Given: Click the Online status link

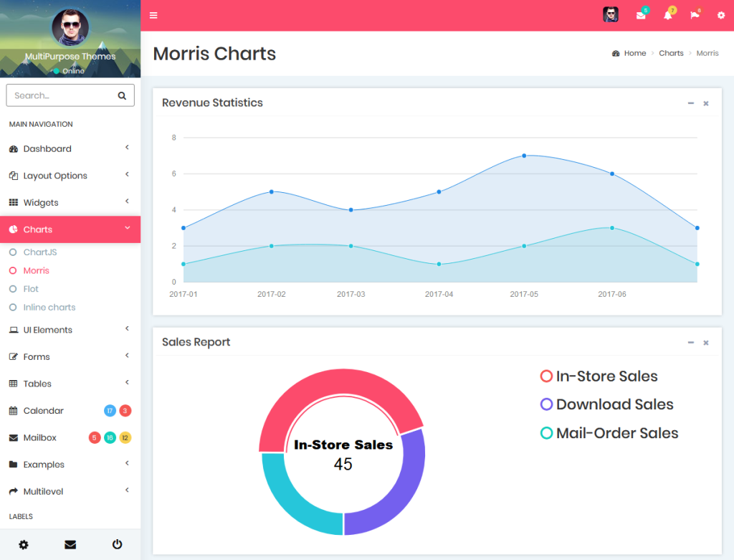Looking at the screenshot, I should pos(69,71).
